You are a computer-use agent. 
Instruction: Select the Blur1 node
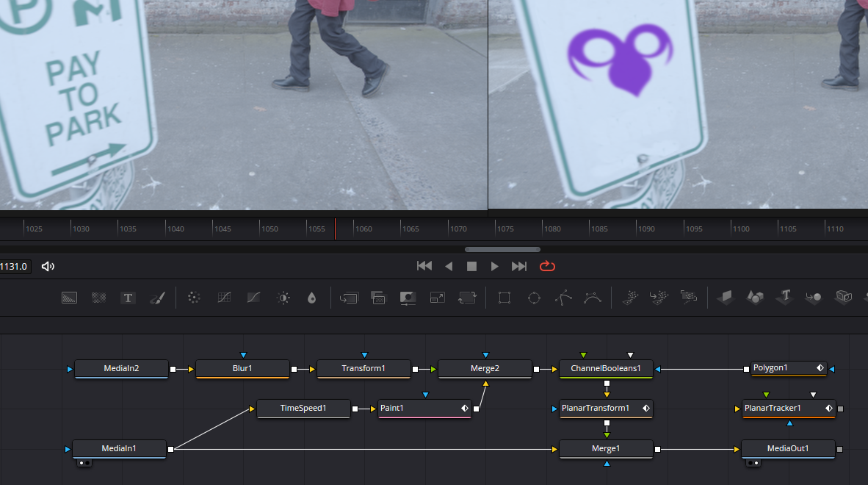tap(242, 369)
